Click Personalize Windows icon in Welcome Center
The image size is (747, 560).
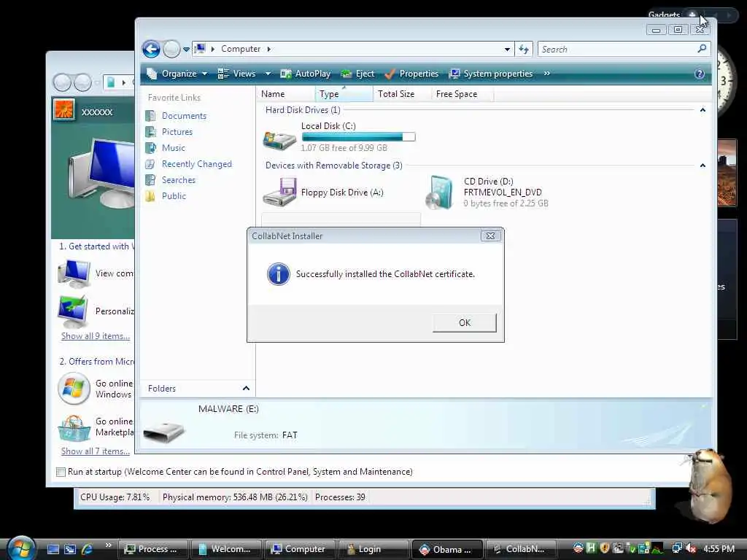click(x=73, y=311)
